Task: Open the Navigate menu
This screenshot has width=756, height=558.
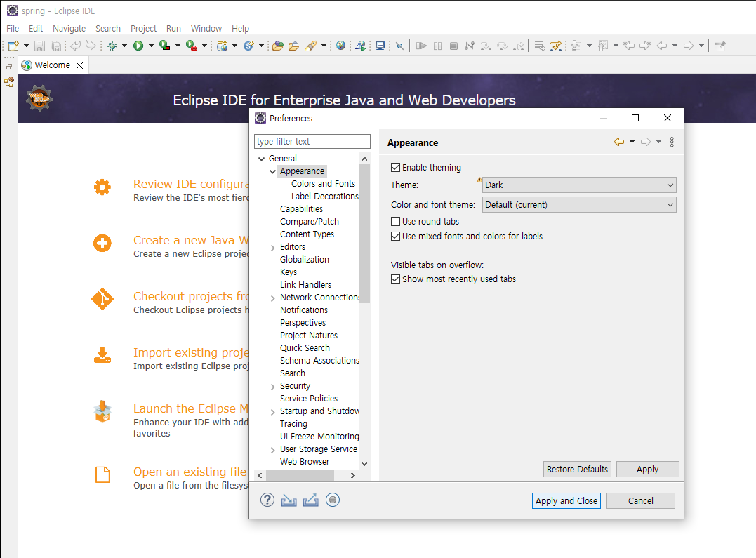Action: (x=69, y=29)
